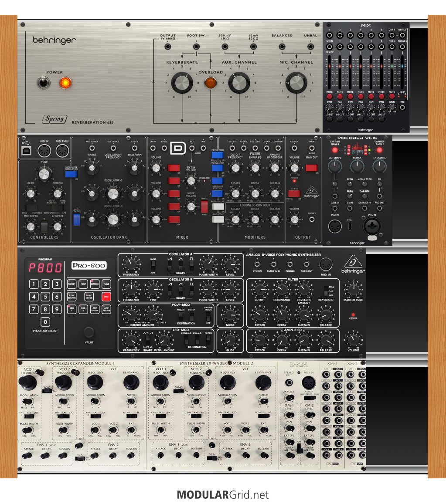The image size is (446, 504).
Task: Click the Model D logo emblem
Action: [x=178, y=148]
